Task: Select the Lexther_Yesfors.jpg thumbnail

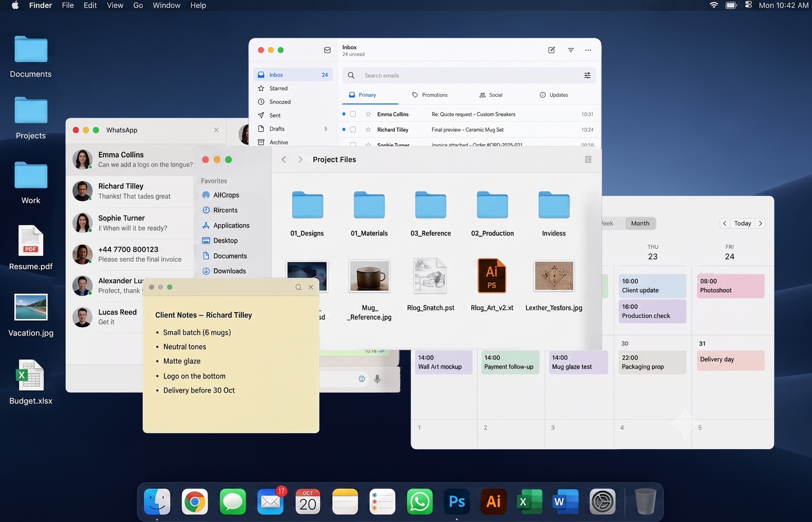Action: pyautogui.click(x=554, y=275)
